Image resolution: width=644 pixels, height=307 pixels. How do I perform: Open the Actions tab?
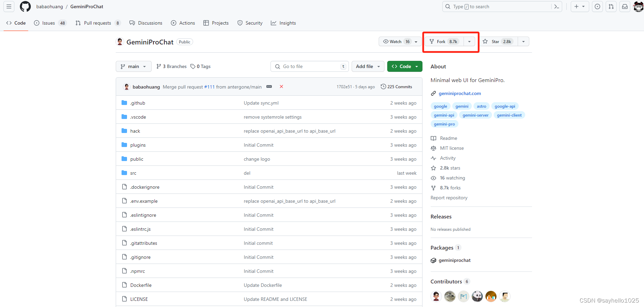coord(183,23)
